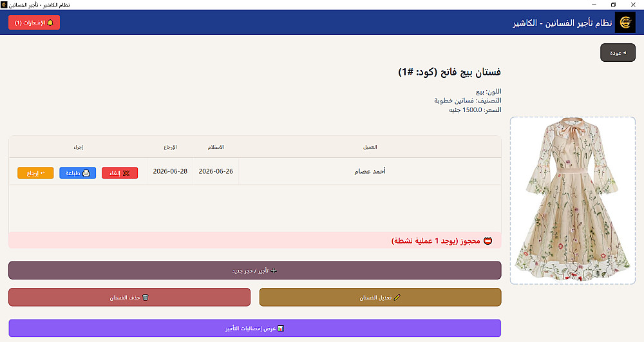Select the pickup date 2026-06-26 cell
Screen dimensions: 644x342
(x=216, y=171)
